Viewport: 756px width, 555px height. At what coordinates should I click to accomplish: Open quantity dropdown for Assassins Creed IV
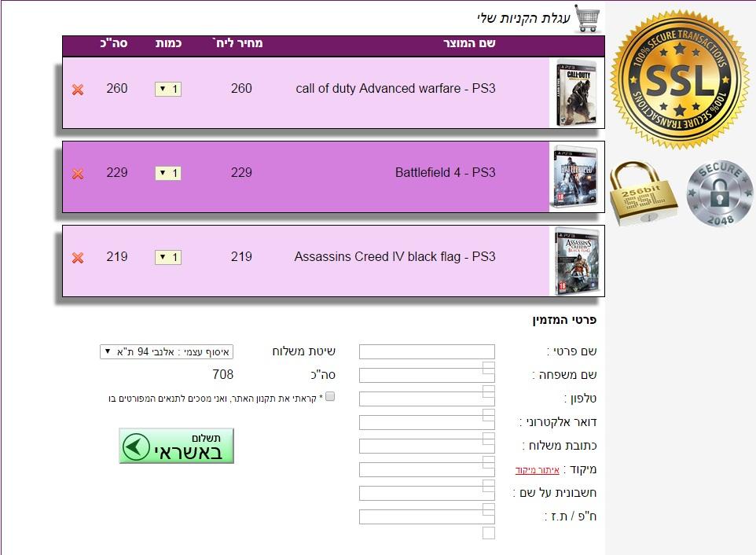(168, 258)
